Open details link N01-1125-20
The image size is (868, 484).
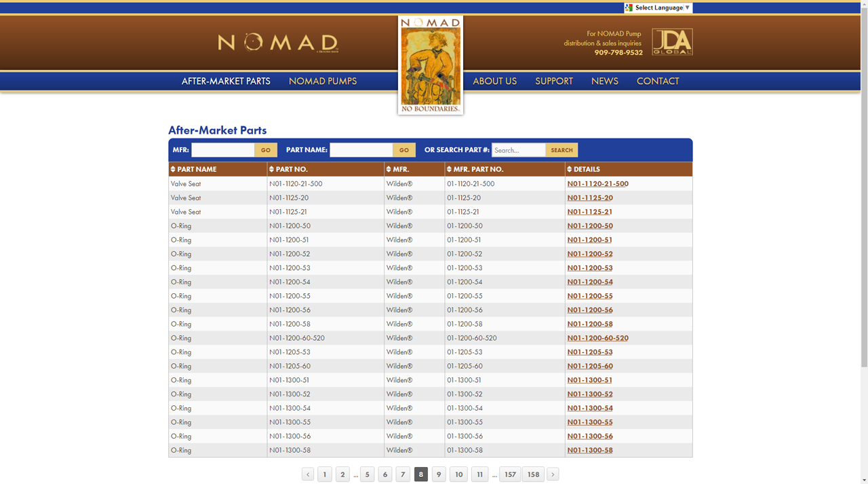click(590, 198)
